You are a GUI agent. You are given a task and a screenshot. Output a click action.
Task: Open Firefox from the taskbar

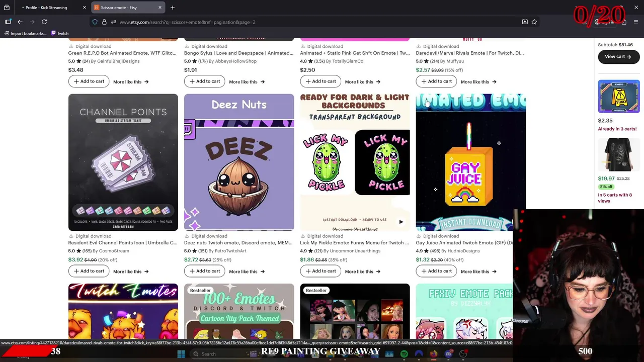pyautogui.click(x=434, y=354)
